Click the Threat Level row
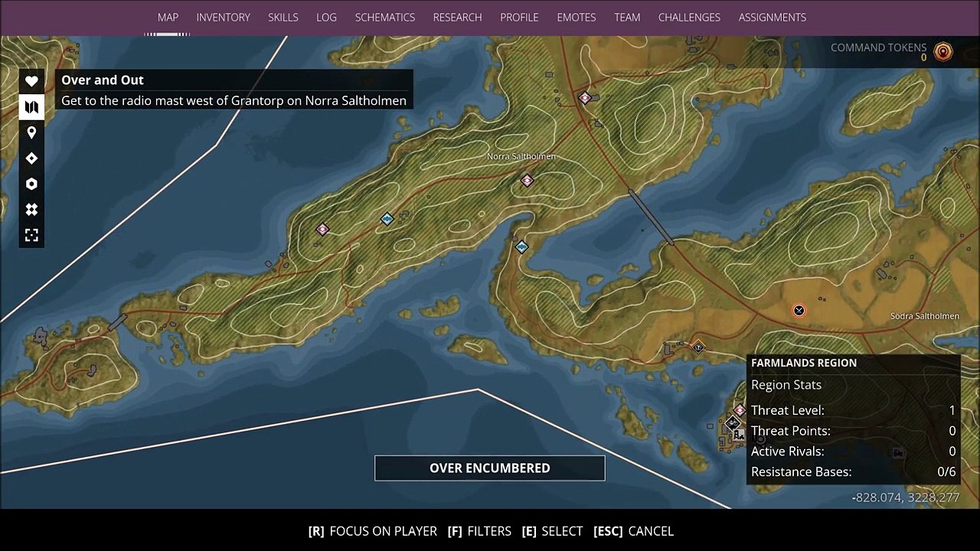The width and height of the screenshot is (980, 551). coord(854,410)
